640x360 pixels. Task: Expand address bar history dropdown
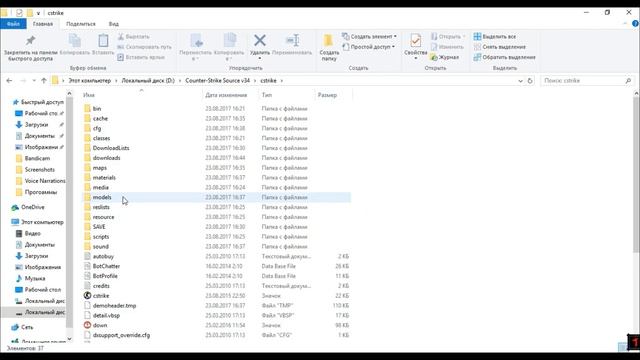pos(520,81)
